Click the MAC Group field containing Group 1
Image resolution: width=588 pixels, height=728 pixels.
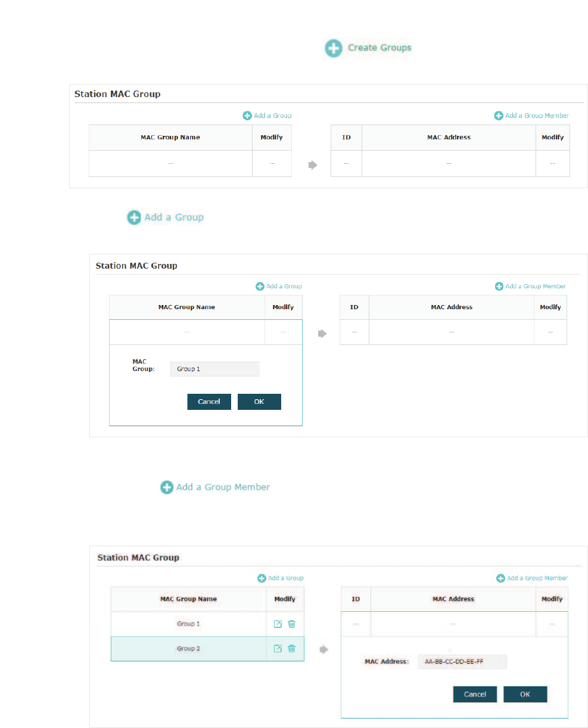[215, 369]
